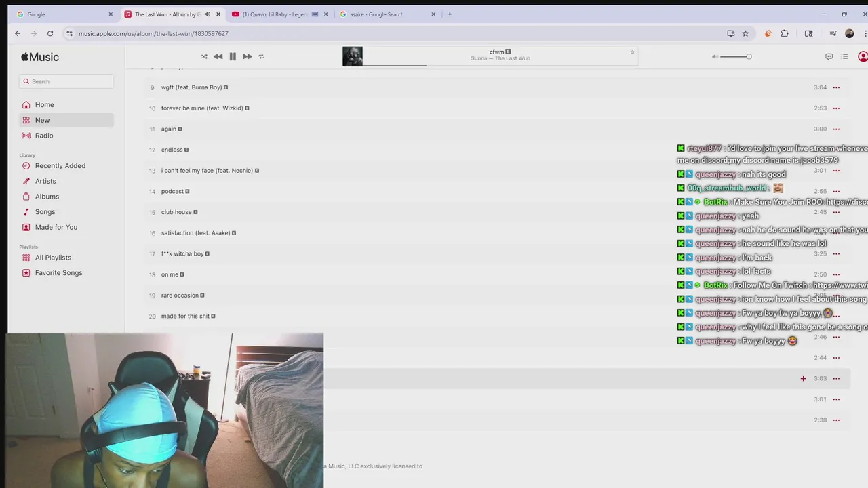Open All Playlists in the sidebar
The width and height of the screenshot is (868, 488).
66,258
